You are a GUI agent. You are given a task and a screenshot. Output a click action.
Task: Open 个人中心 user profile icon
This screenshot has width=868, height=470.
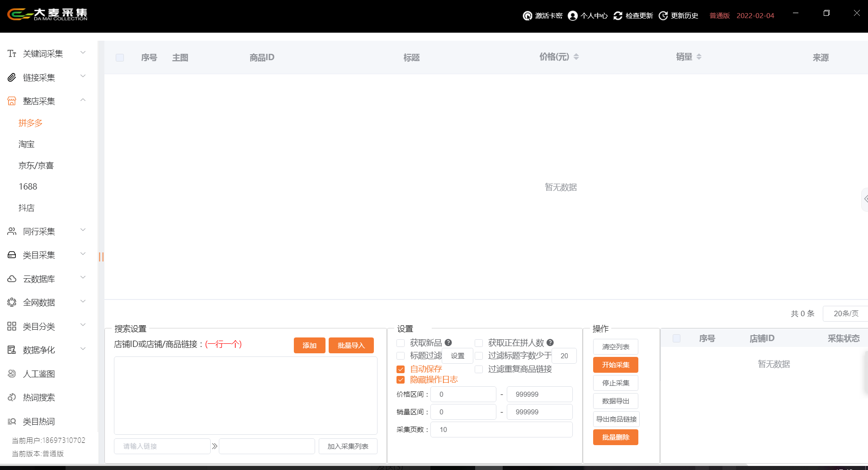click(572, 16)
